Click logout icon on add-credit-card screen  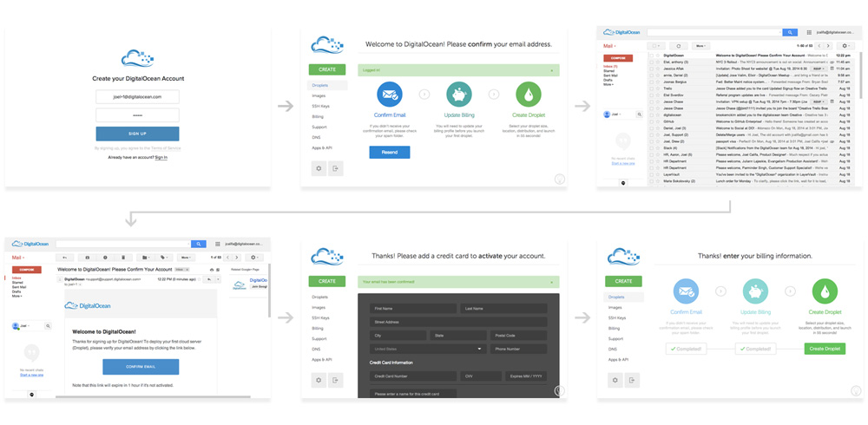[335, 380]
